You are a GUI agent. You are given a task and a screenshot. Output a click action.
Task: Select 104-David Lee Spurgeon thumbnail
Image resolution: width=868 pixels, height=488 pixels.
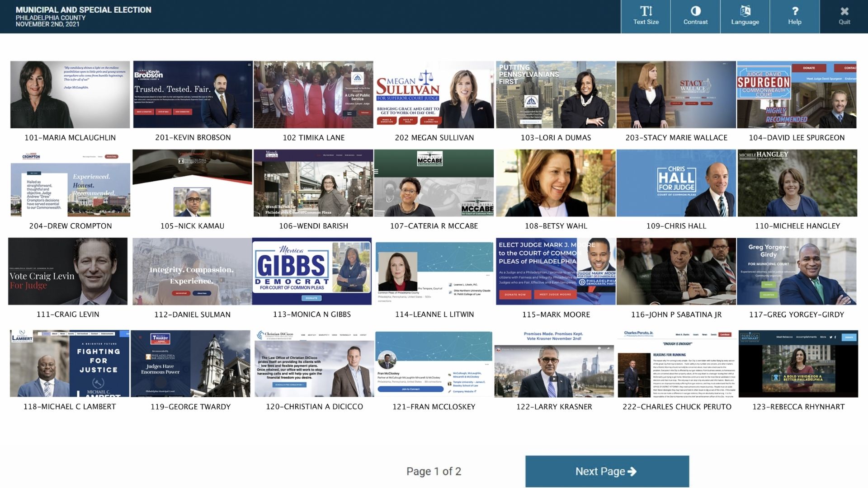[x=797, y=94]
